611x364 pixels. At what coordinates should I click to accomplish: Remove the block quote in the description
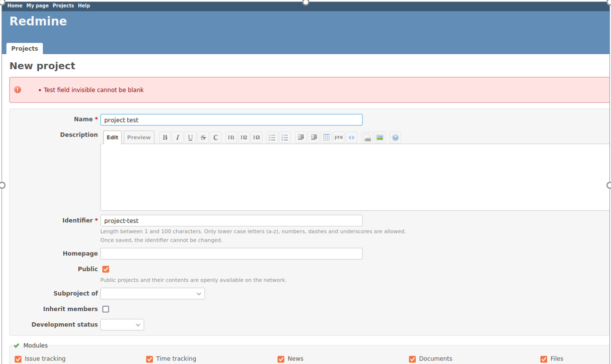point(313,138)
